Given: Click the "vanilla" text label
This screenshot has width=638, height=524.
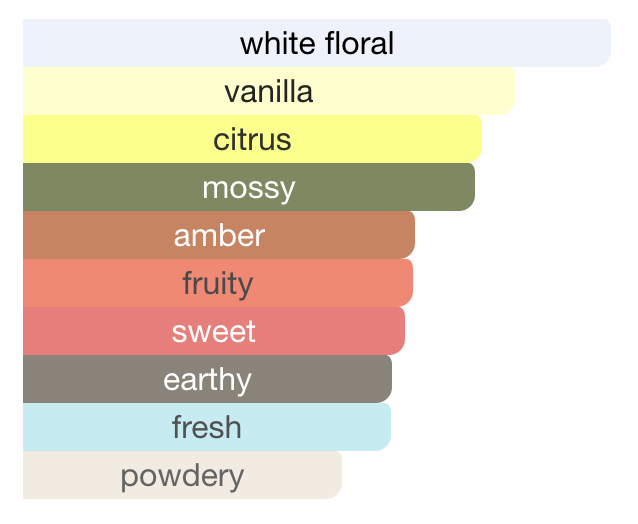Looking at the screenshot, I should point(268,92).
